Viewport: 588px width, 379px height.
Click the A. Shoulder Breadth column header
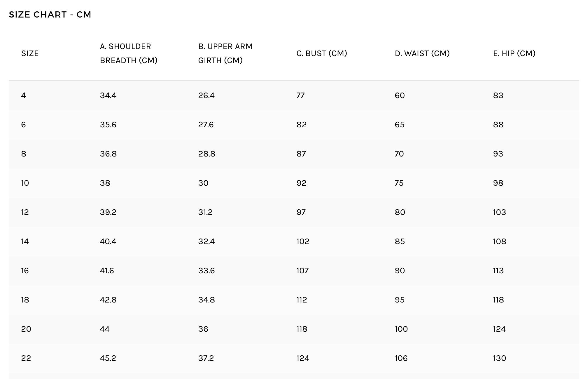tap(129, 53)
